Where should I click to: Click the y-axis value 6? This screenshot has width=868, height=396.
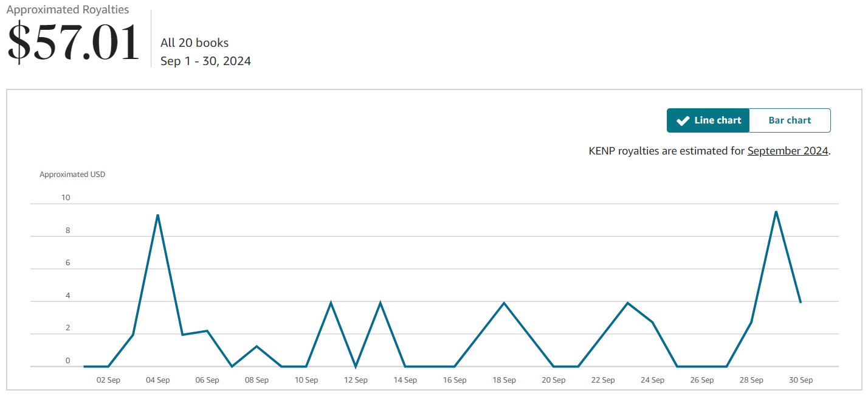pos(68,263)
